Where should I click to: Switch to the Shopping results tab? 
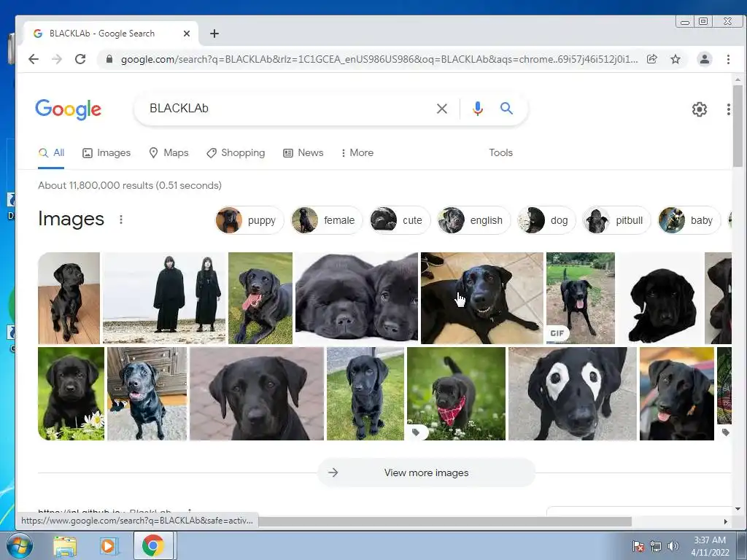coord(236,153)
